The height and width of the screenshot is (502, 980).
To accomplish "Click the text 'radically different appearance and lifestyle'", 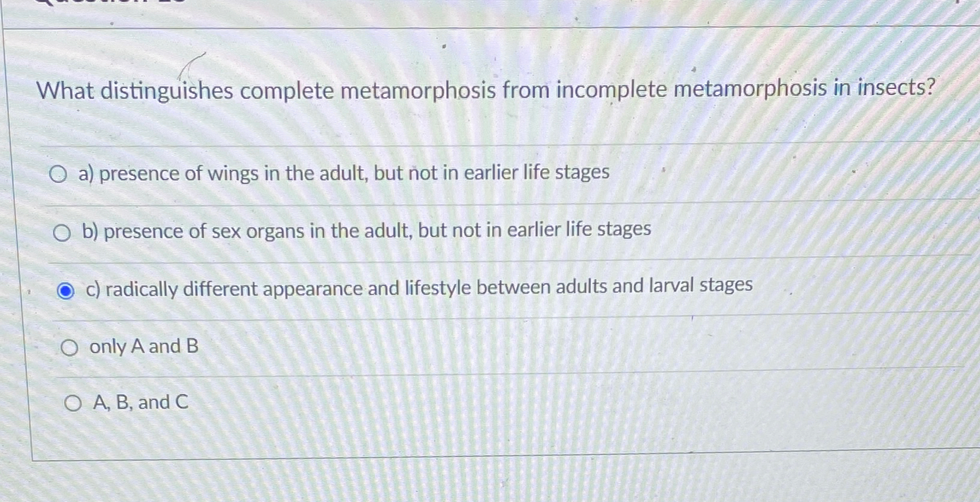I will click(x=418, y=287).
